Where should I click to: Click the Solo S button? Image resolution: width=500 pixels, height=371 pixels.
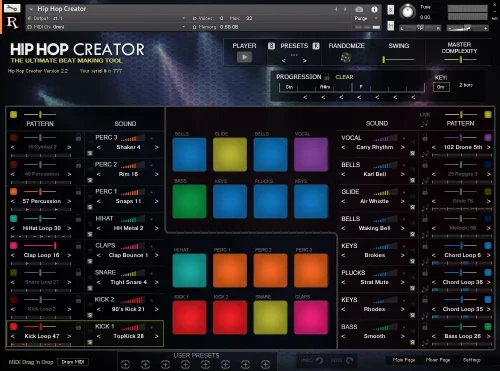[391, 10]
